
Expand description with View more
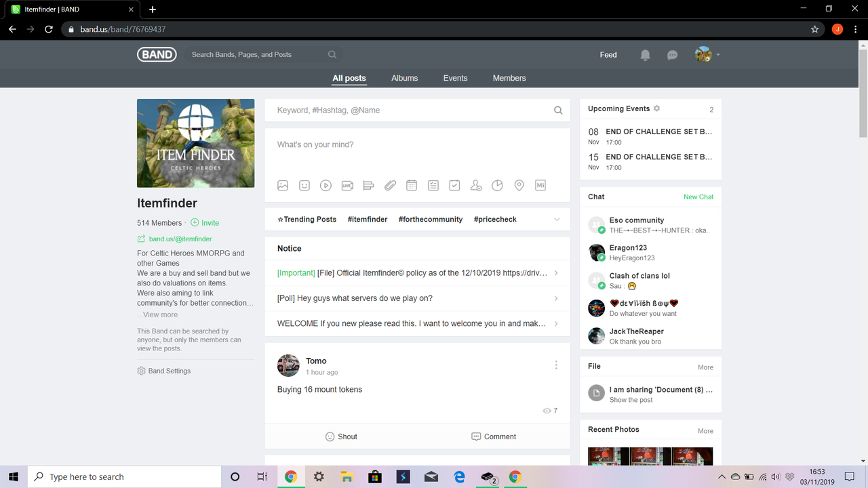160,314
